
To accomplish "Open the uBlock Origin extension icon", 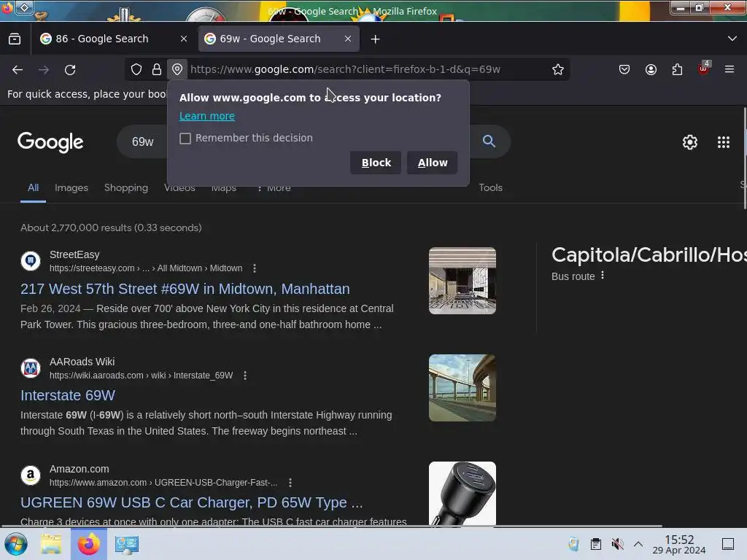I will tap(704, 69).
